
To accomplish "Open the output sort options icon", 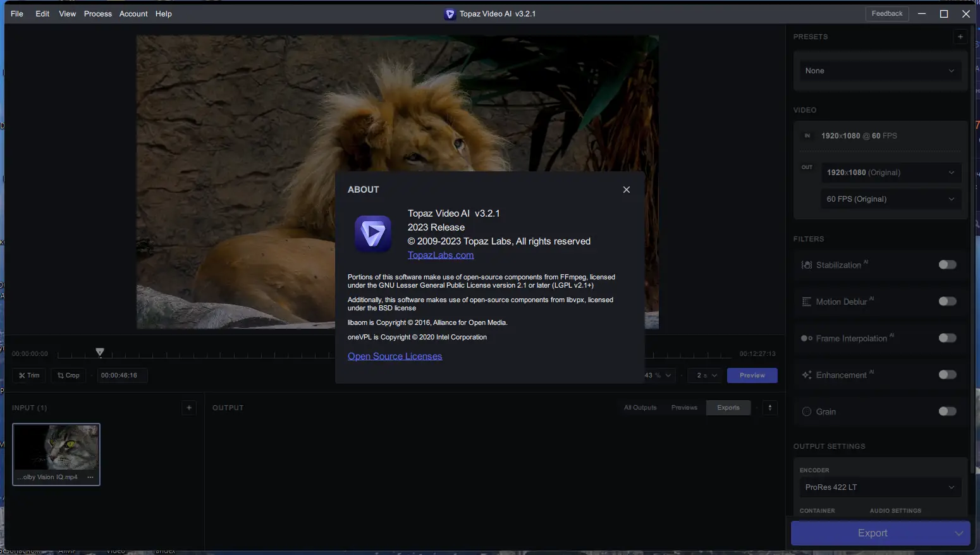I will 770,408.
